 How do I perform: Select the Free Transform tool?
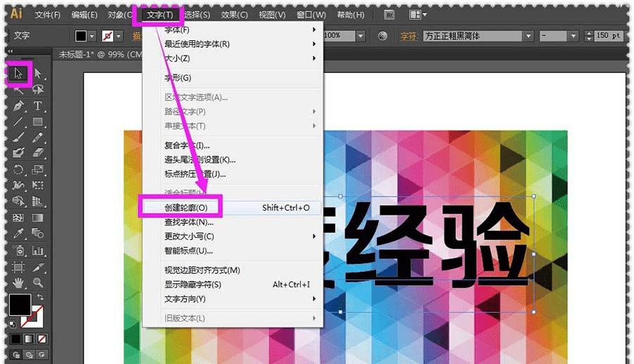pos(37,185)
